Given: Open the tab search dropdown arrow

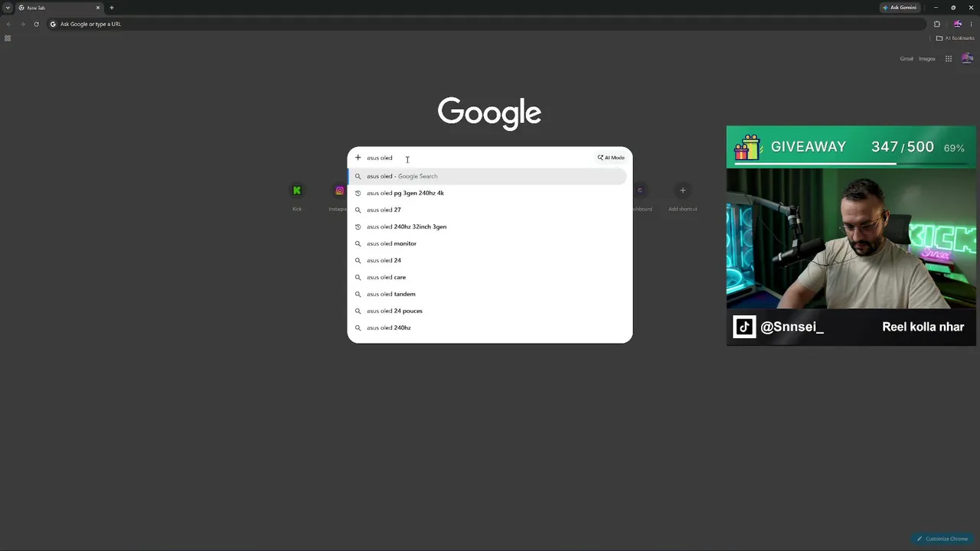Looking at the screenshot, I should tap(8, 8).
